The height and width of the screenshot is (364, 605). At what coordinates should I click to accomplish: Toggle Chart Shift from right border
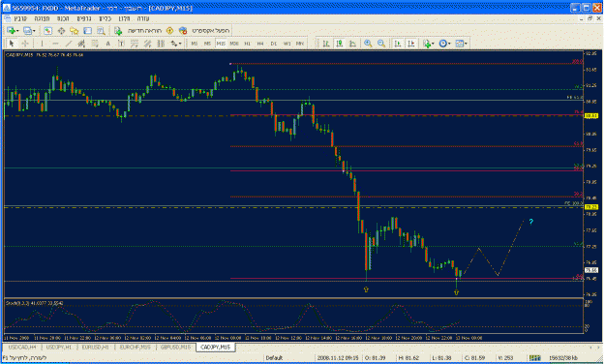click(x=411, y=44)
